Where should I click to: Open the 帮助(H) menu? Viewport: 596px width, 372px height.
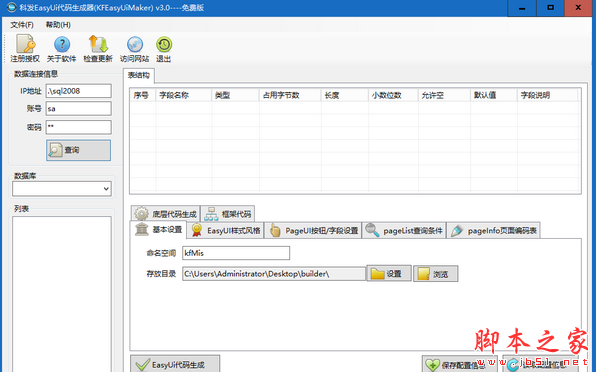click(x=58, y=25)
